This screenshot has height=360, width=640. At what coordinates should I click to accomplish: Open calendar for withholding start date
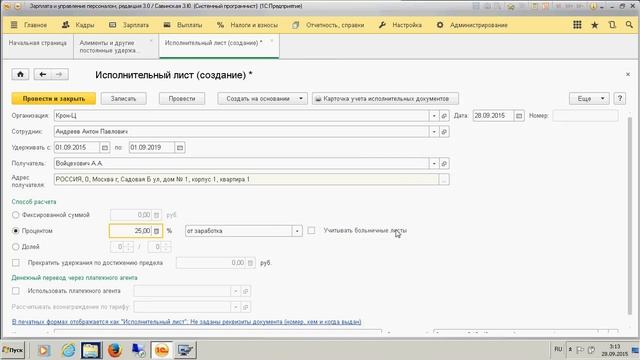coord(104,147)
